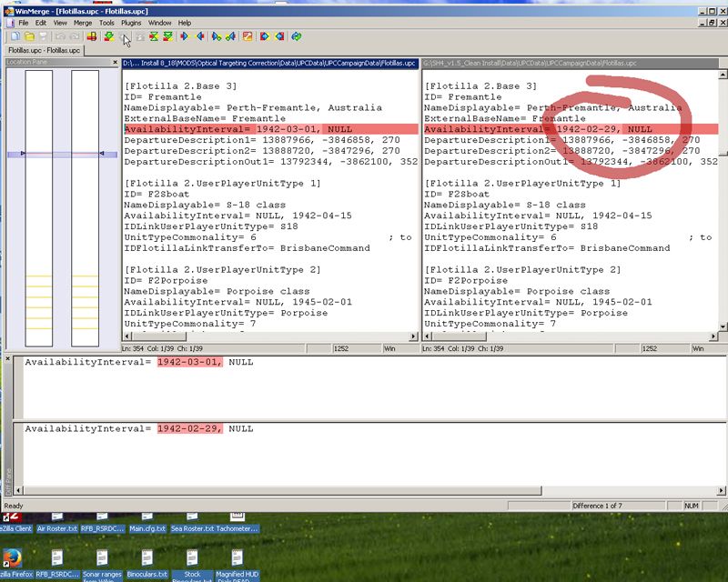Click the Undo toolbar icon
The image size is (728, 582).
60,36
